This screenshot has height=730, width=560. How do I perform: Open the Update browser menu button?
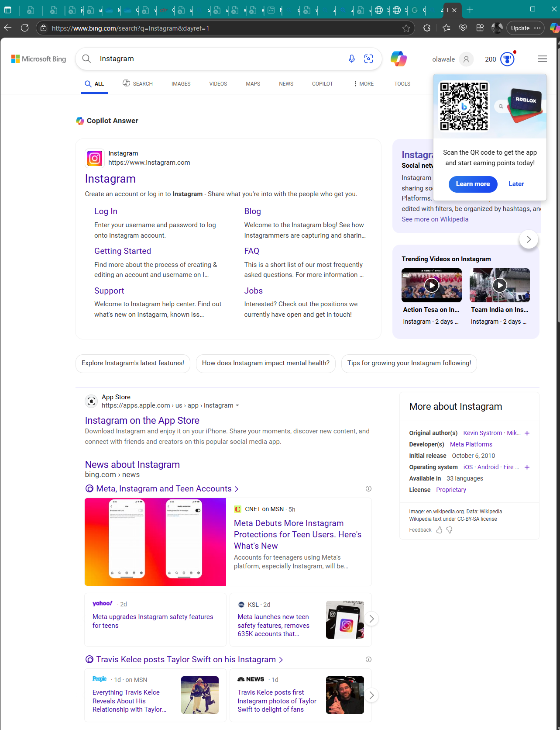tap(526, 28)
